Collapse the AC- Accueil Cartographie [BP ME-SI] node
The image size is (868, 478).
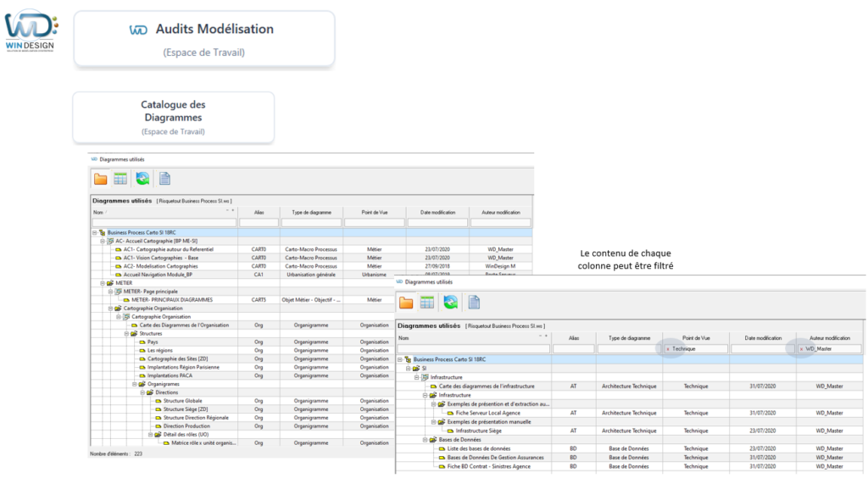coord(103,242)
